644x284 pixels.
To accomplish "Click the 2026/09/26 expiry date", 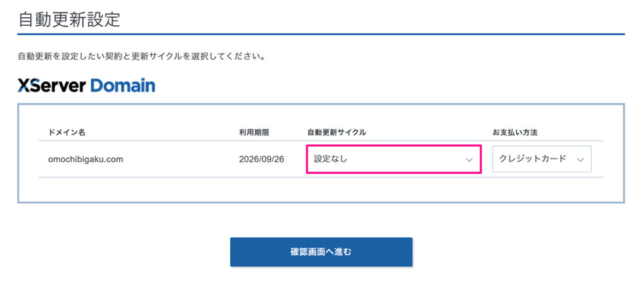I will click(262, 159).
